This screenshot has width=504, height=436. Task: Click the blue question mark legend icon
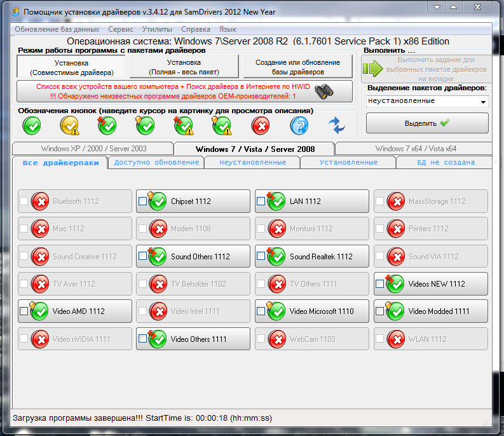coord(299,125)
